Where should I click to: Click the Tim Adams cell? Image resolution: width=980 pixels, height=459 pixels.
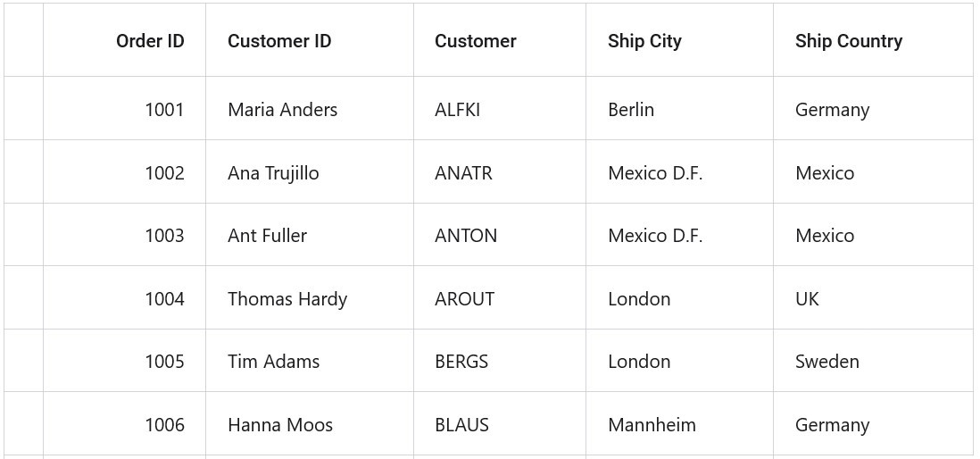[273, 362]
